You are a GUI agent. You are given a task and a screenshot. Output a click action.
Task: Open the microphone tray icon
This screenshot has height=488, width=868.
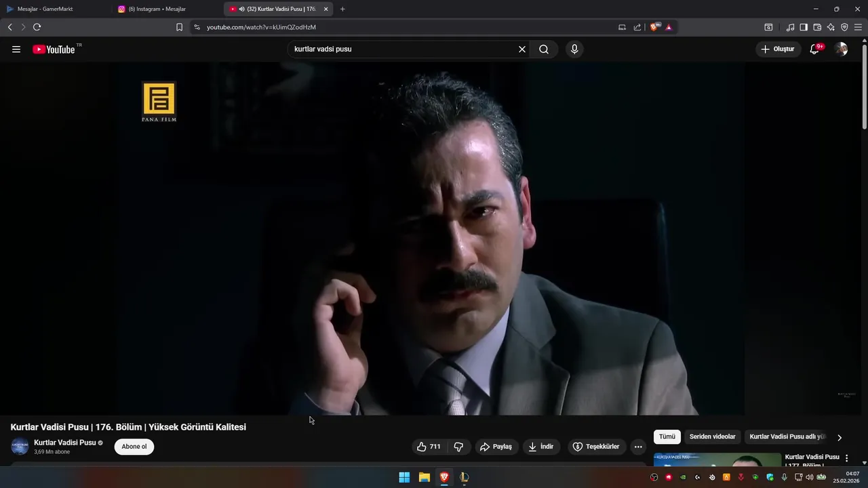pos(785,477)
